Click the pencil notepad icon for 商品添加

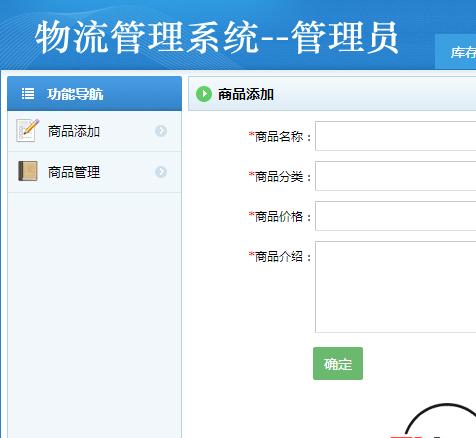(28, 130)
